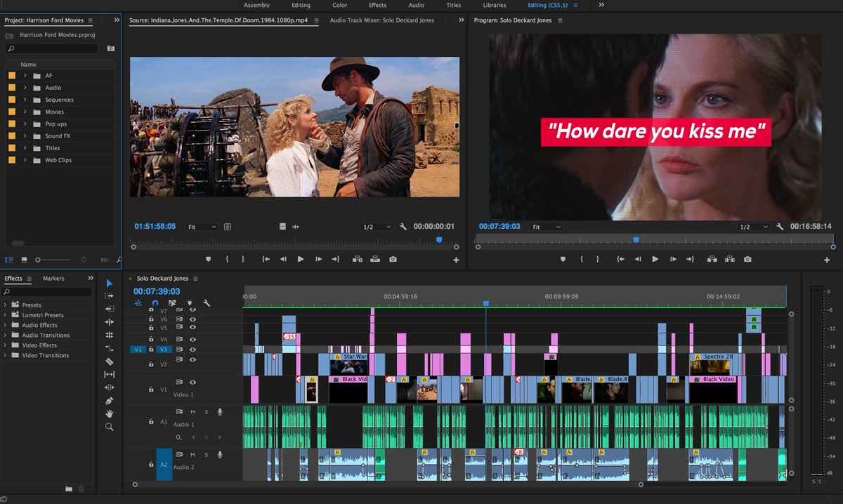Viewport: 843px width, 504px height.
Task: Switch to Color workspace
Action: point(339,5)
